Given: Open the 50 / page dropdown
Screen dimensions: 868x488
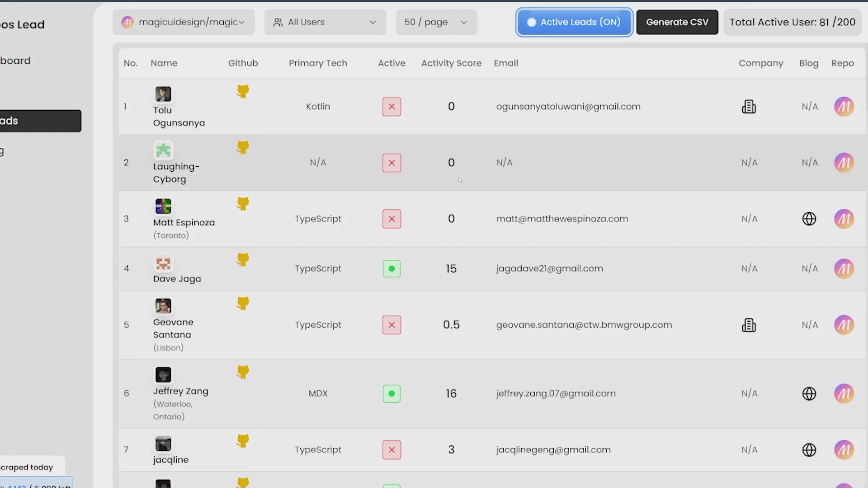Looking at the screenshot, I should [436, 22].
